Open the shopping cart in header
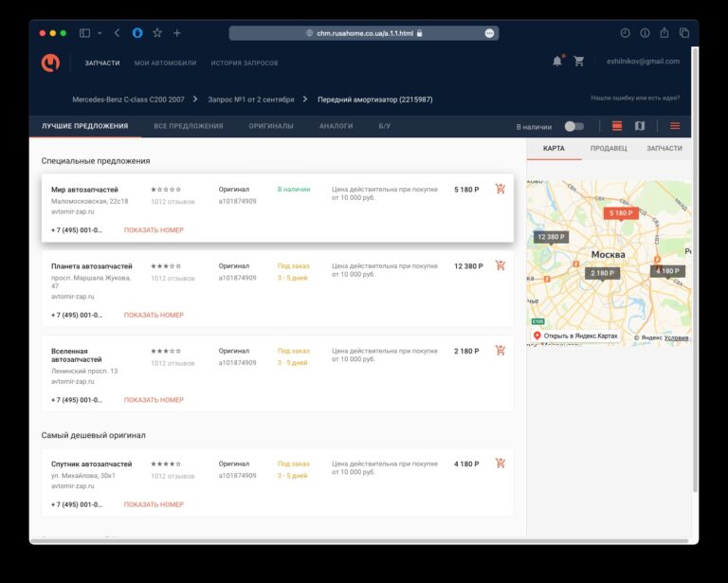 [578, 62]
